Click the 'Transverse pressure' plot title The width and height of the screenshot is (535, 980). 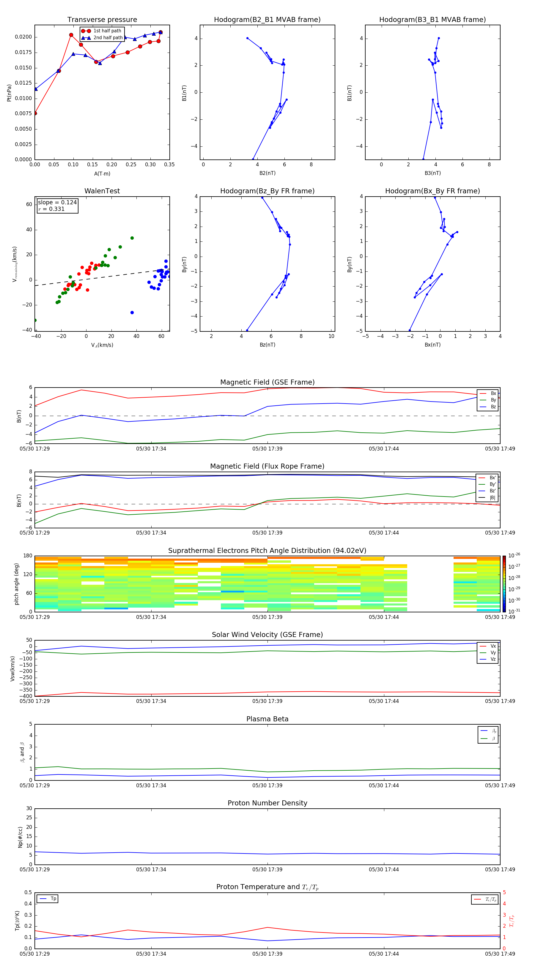(102, 19)
